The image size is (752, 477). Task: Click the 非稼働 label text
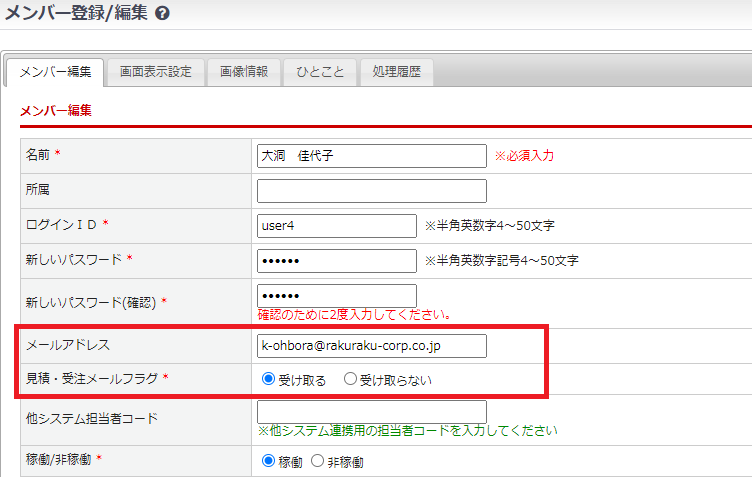coord(345,462)
